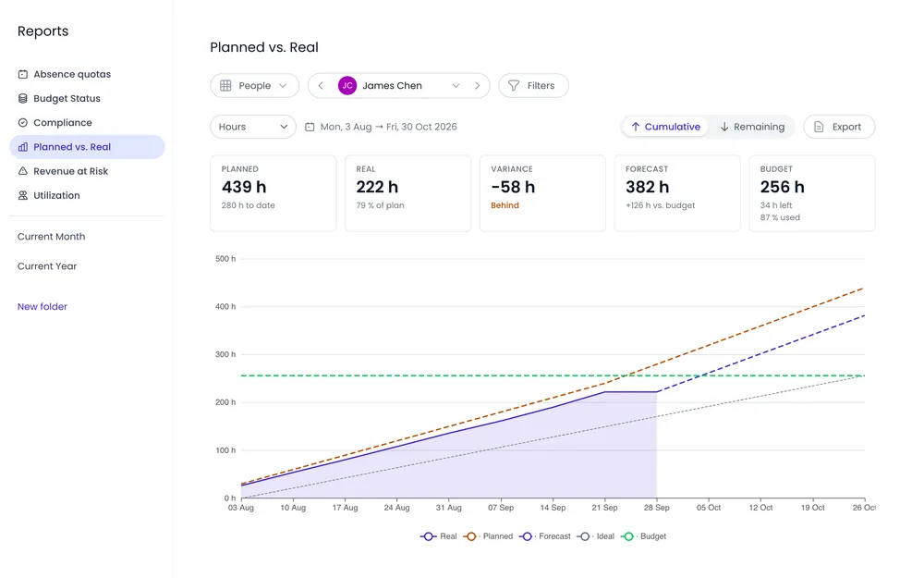Click the Budget 256 h summary card
This screenshot has height=578, width=924.
pyautogui.click(x=812, y=193)
